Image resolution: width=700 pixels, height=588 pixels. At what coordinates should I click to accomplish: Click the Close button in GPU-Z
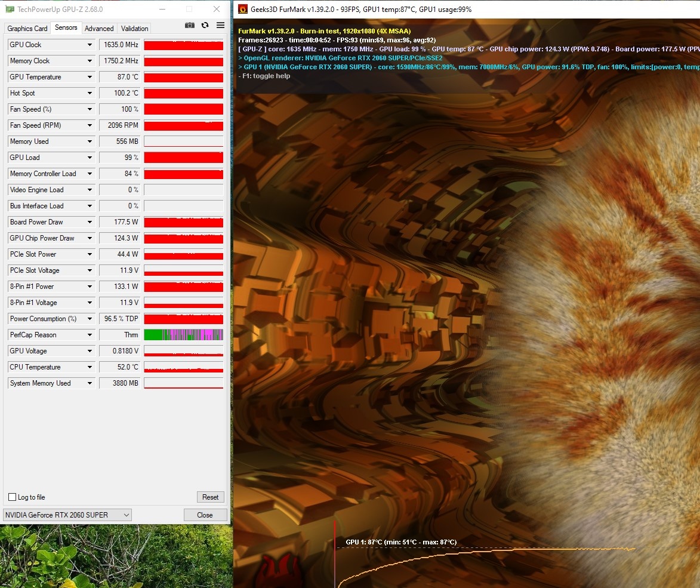pyautogui.click(x=205, y=515)
